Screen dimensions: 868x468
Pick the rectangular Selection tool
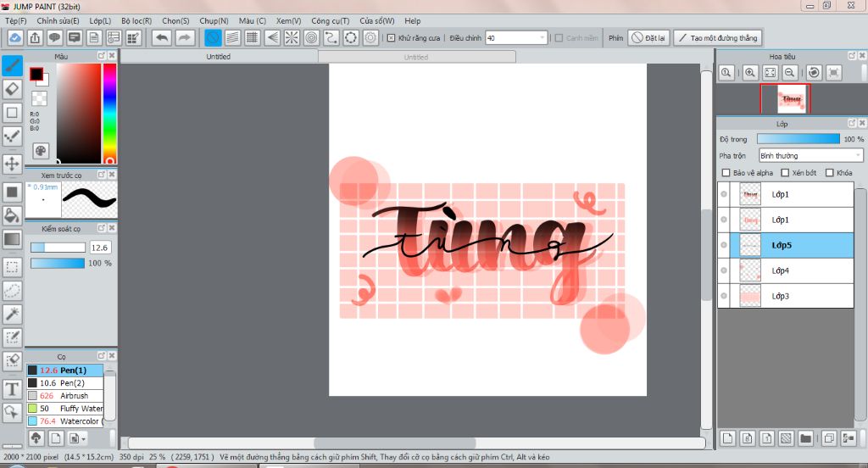tap(12, 267)
